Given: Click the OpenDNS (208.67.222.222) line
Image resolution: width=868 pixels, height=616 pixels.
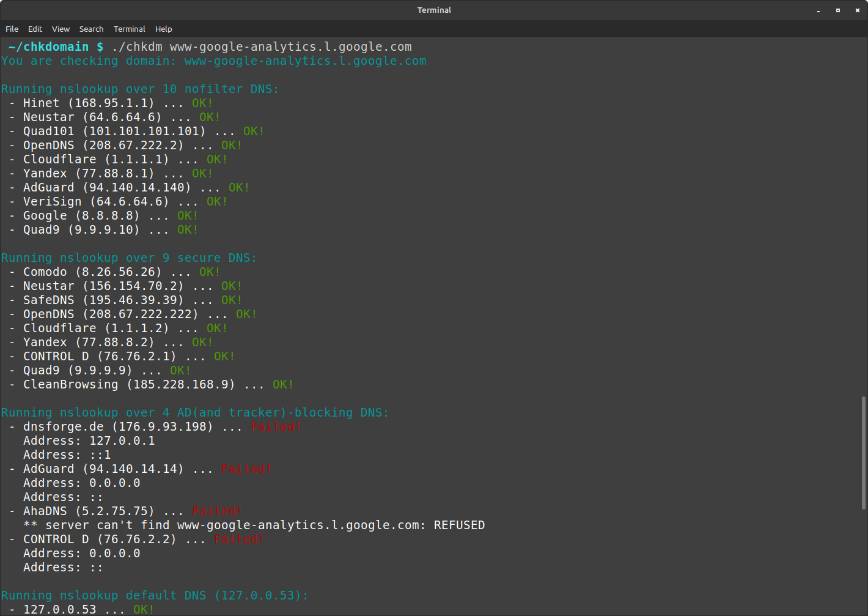Looking at the screenshot, I should (133, 314).
